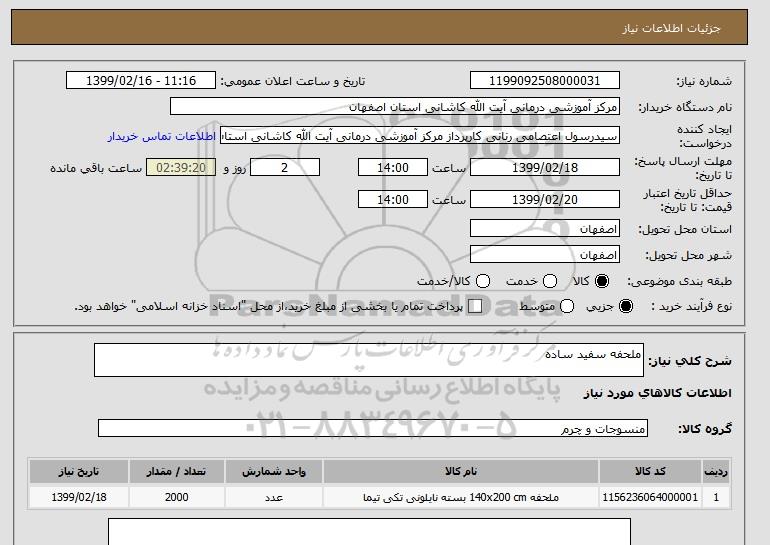
Task: Click the طبقه بندی موضوعی label
Action: [x=679, y=281]
